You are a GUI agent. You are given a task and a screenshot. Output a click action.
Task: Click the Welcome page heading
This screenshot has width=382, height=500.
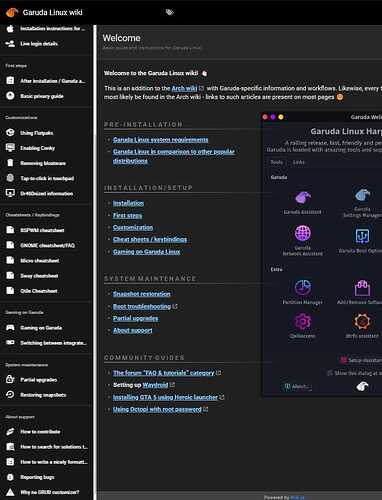[x=121, y=38]
